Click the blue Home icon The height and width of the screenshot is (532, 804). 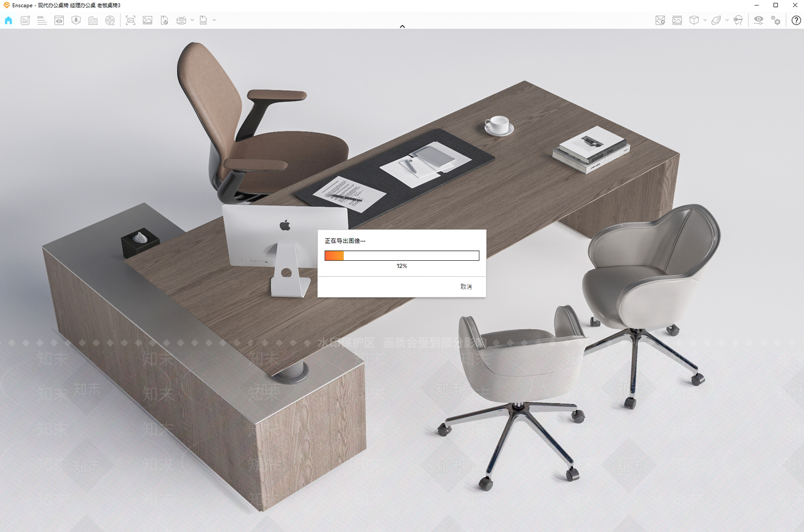9,20
